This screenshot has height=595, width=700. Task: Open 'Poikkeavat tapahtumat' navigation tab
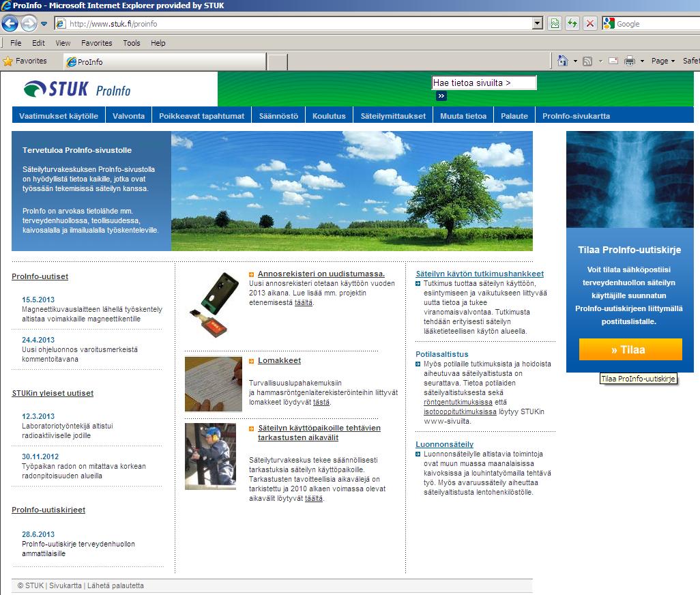coord(202,116)
